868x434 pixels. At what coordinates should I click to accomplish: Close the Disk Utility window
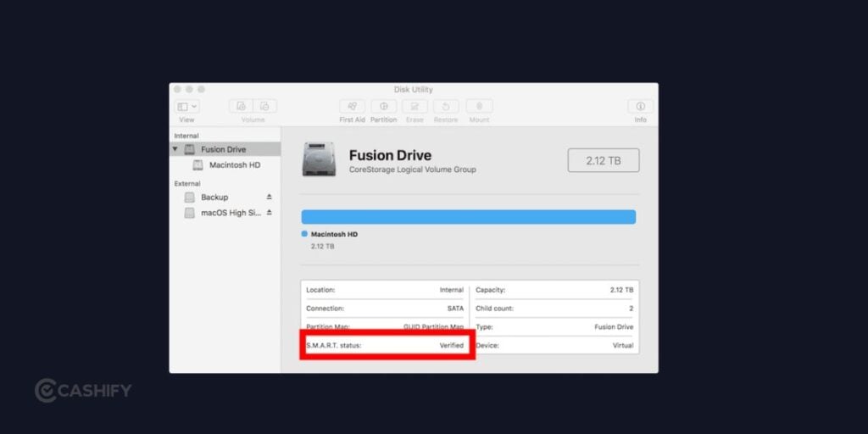[x=177, y=89]
